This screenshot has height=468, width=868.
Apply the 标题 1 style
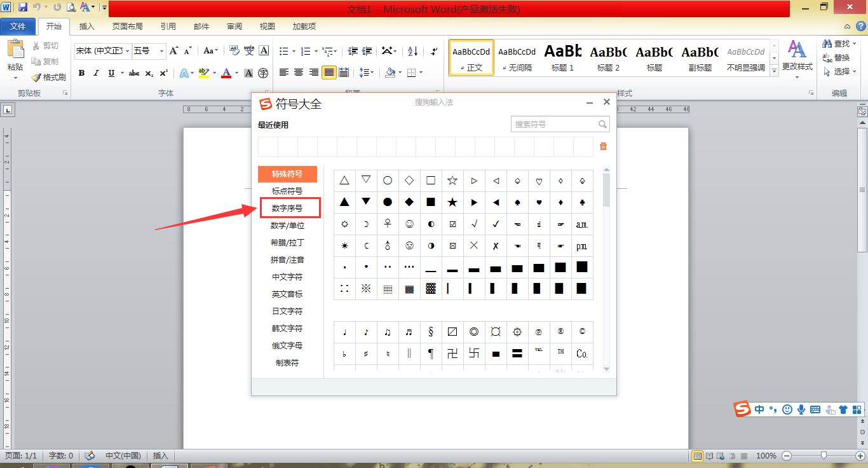[x=562, y=57]
